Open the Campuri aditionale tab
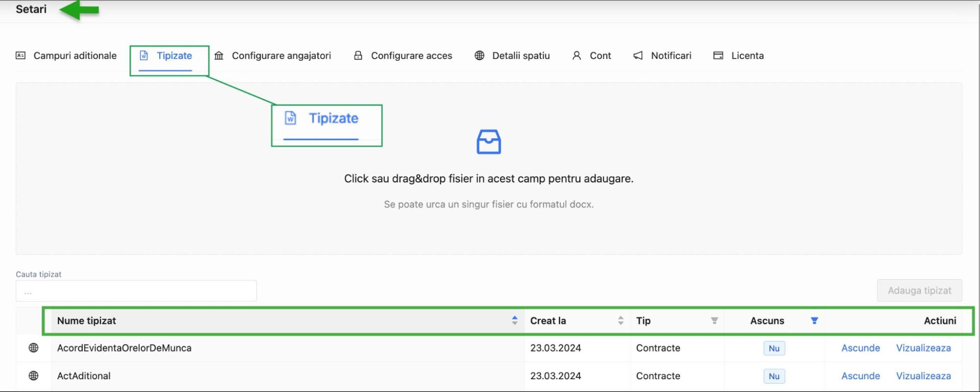 tap(66, 55)
